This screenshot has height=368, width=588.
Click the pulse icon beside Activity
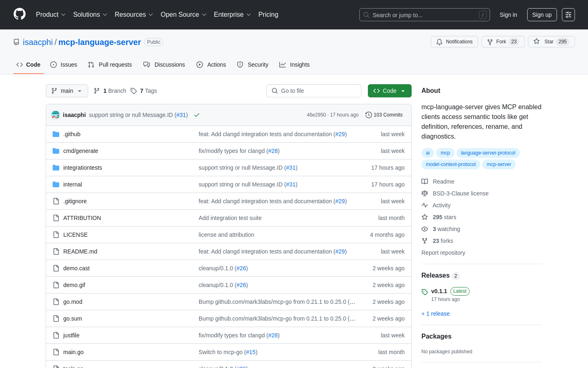click(425, 205)
